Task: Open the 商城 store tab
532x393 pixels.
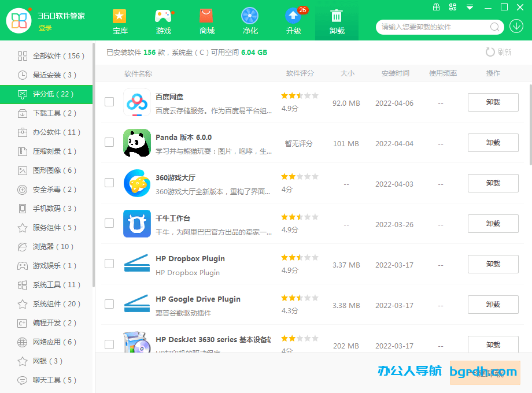Action: [x=206, y=22]
